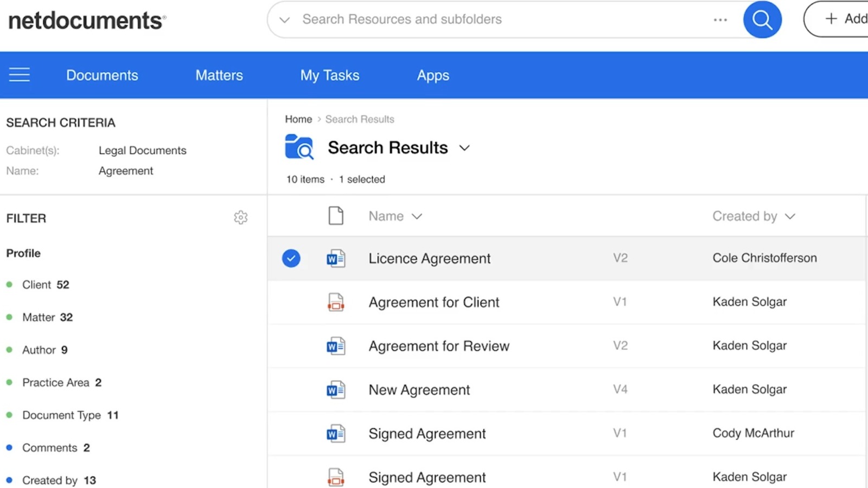Open the search scope chevron in search bar
The width and height of the screenshot is (868, 488).
tap(284, 20)
